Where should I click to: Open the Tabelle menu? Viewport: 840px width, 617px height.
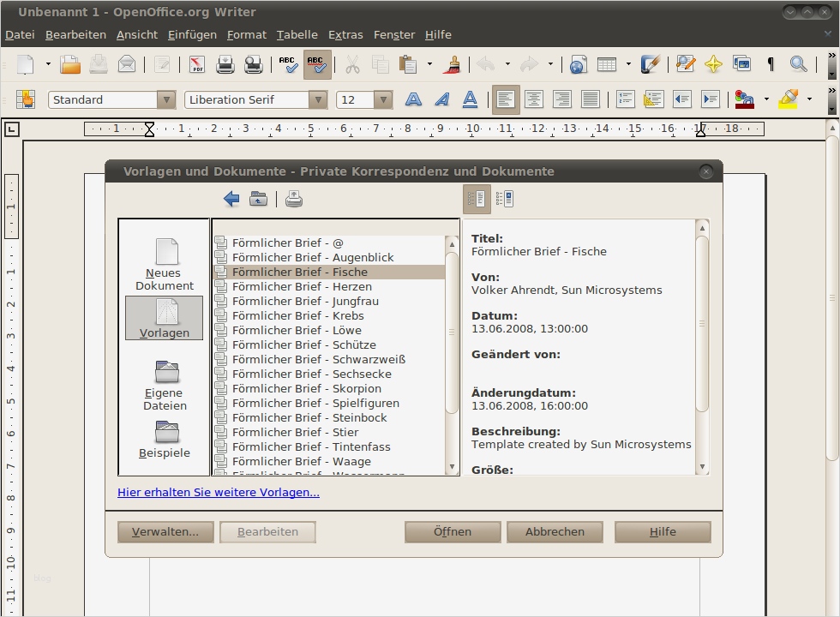coord(297,34)
